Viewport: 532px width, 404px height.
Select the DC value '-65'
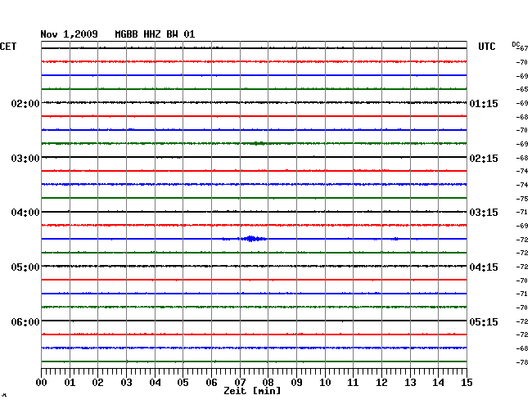[x=522, y=89]
